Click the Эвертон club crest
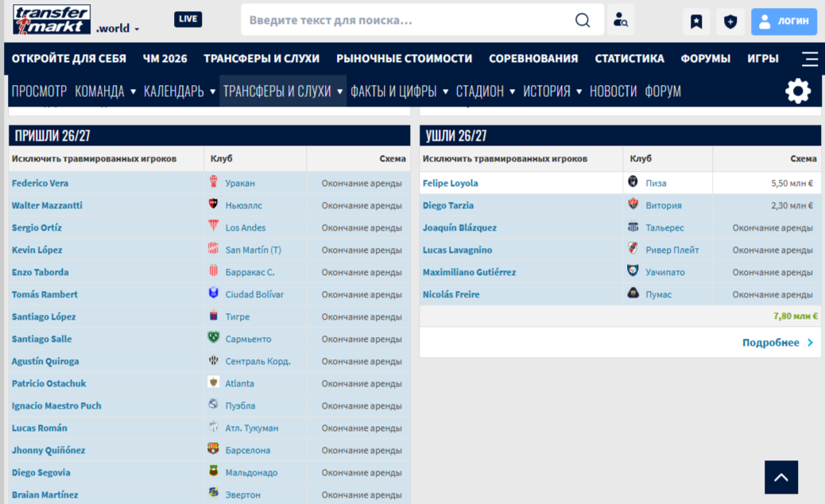The width and height of the screenshot is (825, 504). 214,493
